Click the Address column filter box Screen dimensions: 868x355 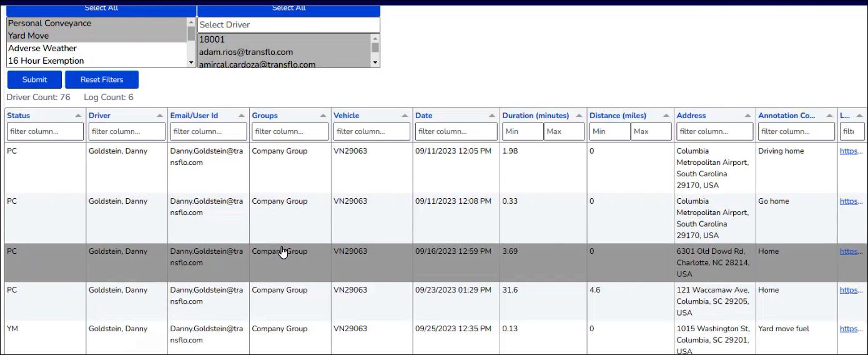pos(714,131)
